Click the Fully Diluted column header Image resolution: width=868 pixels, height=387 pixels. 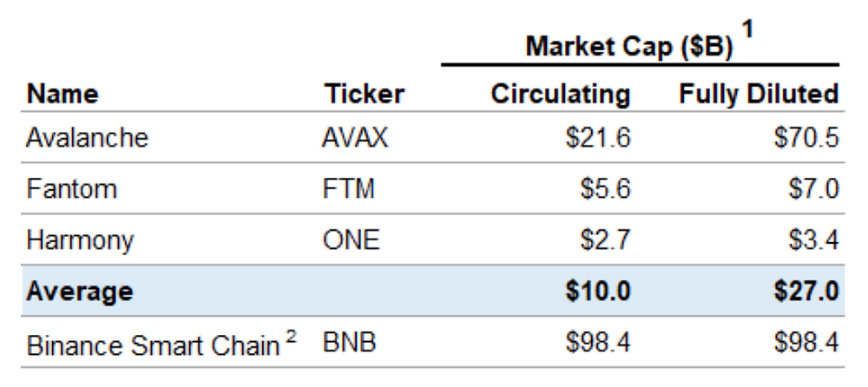point(759,94)
